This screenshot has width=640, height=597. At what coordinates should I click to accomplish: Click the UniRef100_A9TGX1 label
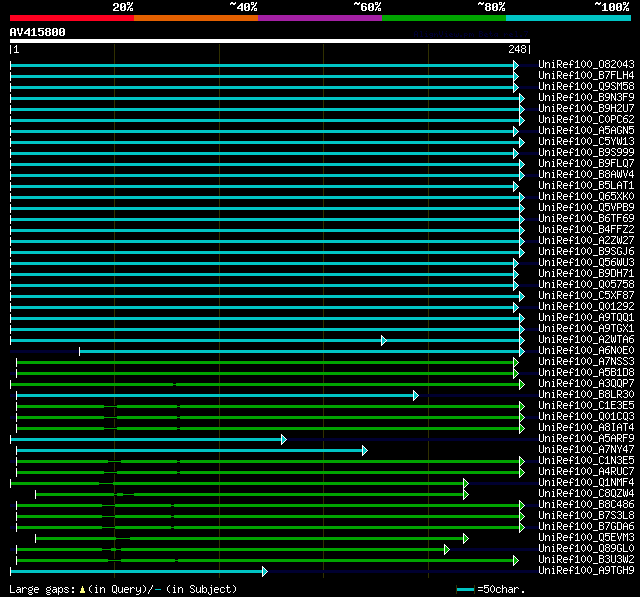coord(586,329)
